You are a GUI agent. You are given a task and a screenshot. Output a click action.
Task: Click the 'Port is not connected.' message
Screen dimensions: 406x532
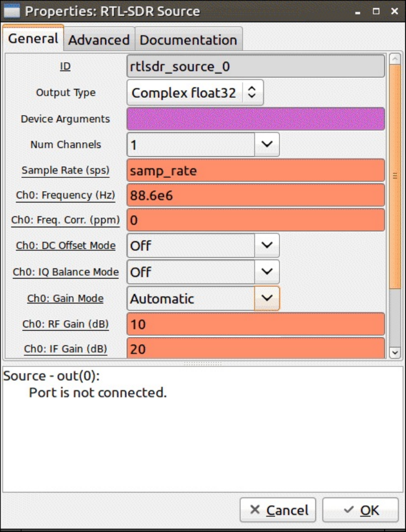(x=98, y=392)
